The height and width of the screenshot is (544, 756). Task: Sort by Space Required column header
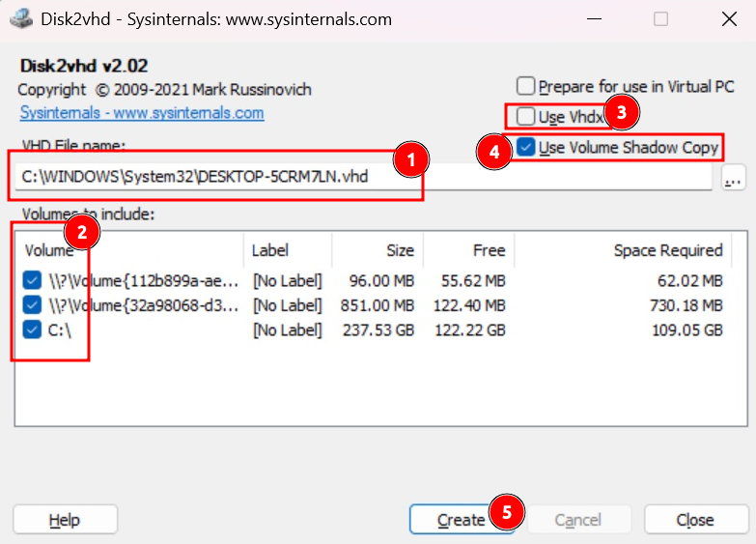pyautogui.click(x=623, y=250)
